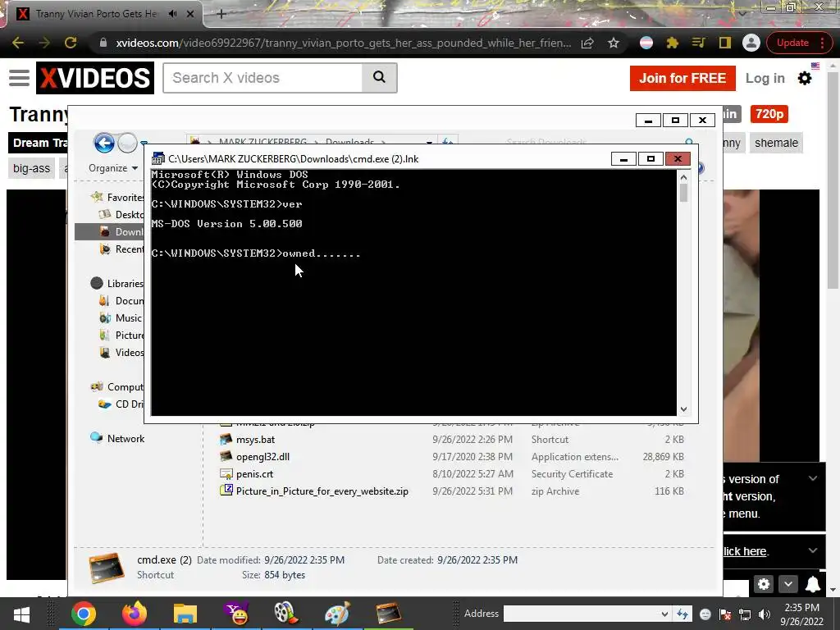
Task: Open the Chrome profile avatar
Action: pos(751,43)
